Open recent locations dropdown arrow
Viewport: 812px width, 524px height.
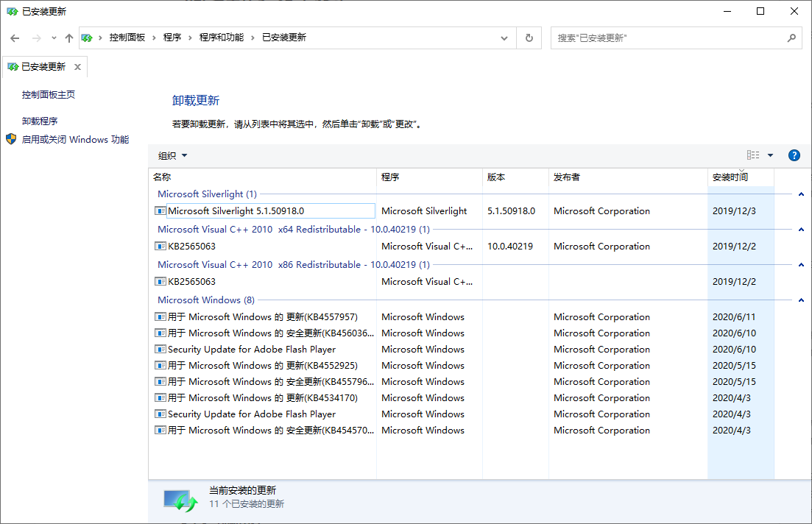54,38
